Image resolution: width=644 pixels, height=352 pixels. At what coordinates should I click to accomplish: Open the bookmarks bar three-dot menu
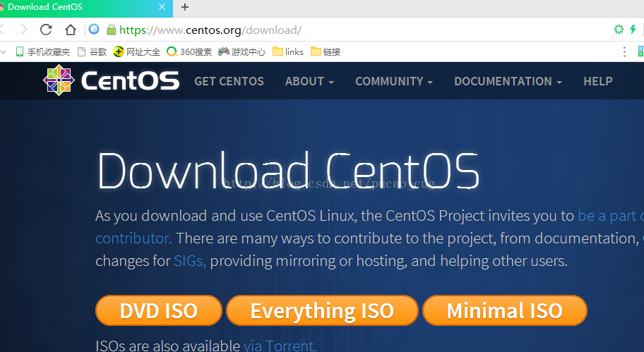tap(624, 51)
